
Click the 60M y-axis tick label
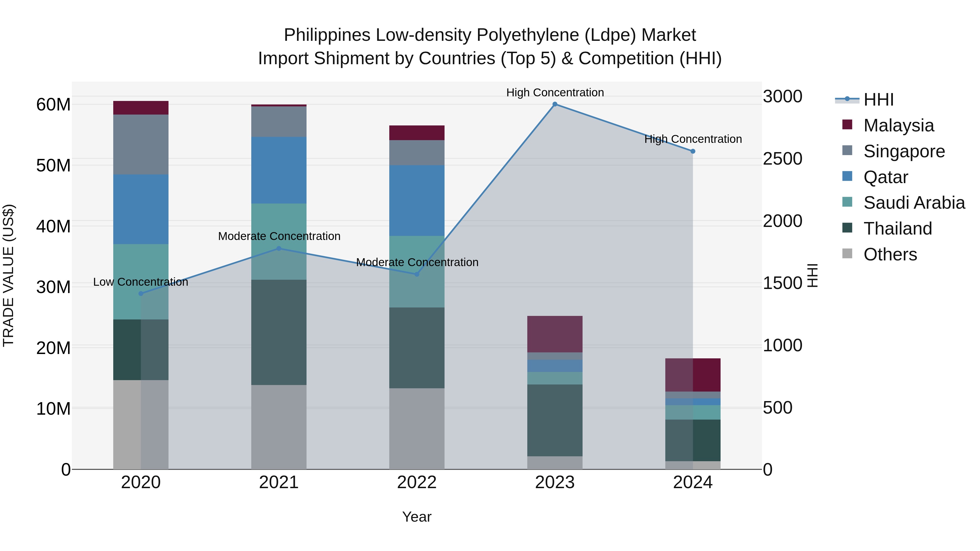click(x=53, y=104)
